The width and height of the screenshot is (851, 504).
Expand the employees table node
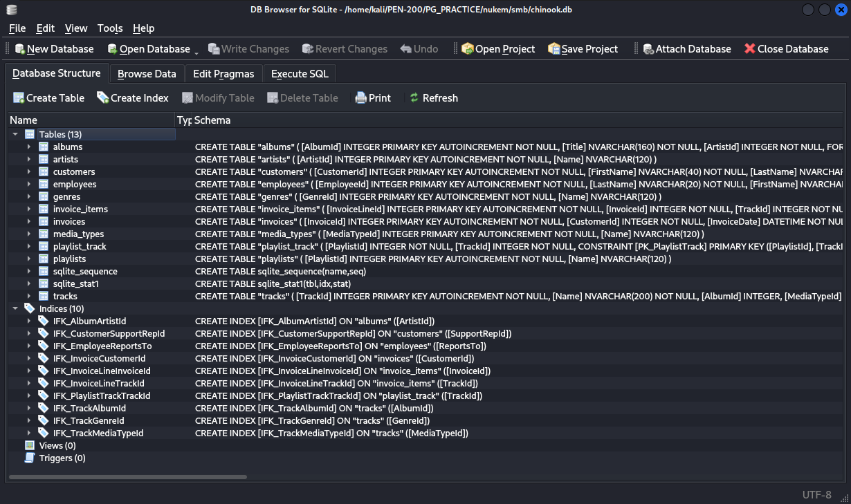pyautogui.click(x=29, y=184)
